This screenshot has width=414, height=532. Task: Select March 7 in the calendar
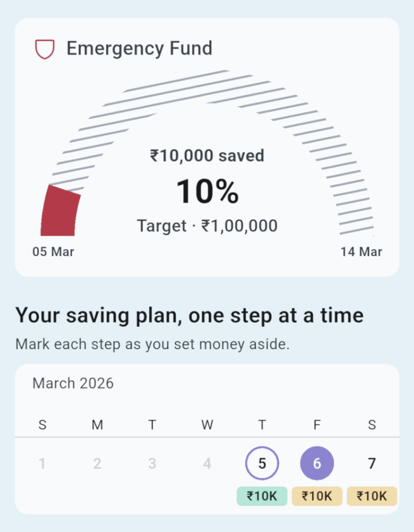coord(371,463)
